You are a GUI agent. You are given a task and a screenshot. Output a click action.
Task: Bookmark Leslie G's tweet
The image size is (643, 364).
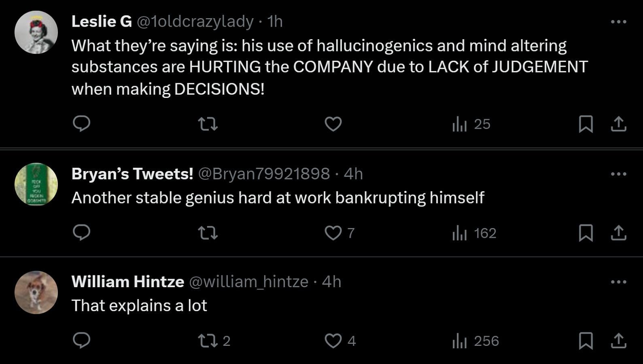pyautogui.click(x=586, y=124)
